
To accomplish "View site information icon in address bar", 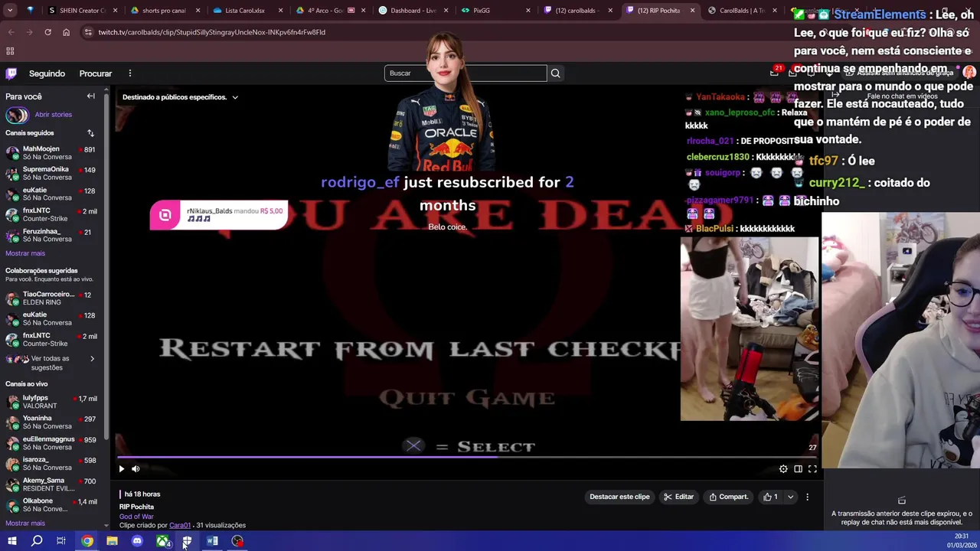I will click(88, 32).
